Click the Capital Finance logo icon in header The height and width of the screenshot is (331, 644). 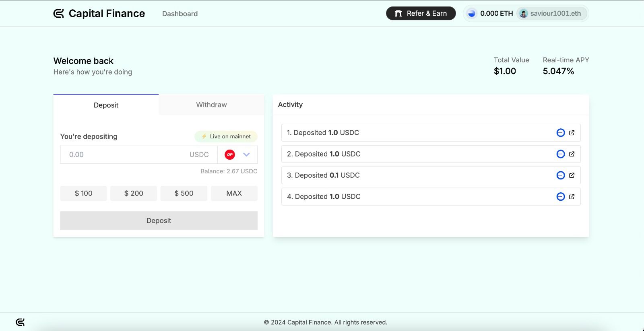(59, 14)
